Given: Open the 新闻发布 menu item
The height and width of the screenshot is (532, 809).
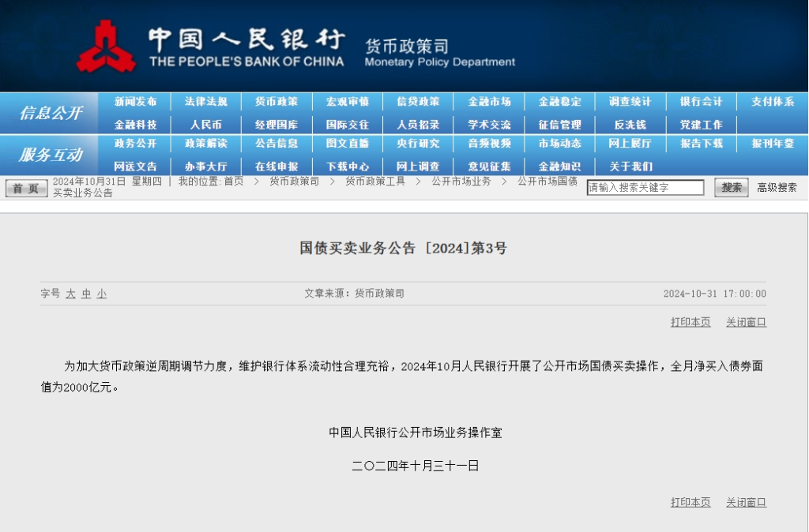Looking at the screenshot, I should point(134,101).
